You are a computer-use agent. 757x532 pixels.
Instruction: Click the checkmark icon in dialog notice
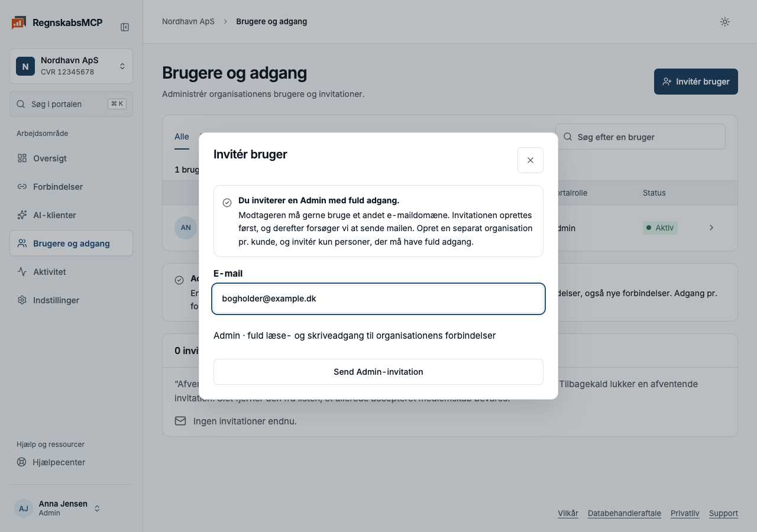227,203
